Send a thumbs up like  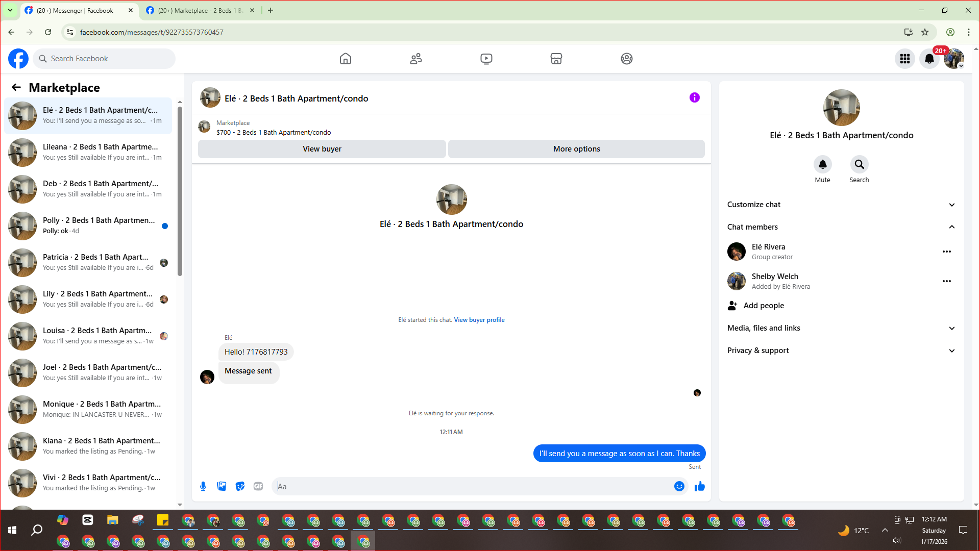coord(700,486)
